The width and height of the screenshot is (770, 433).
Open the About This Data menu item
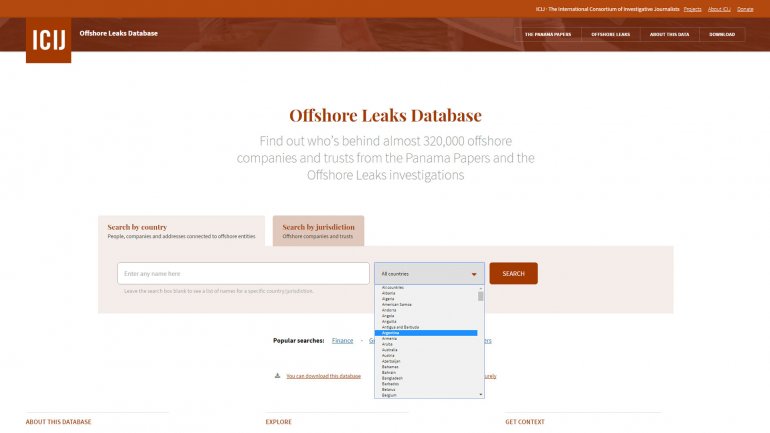pos(669,34)
